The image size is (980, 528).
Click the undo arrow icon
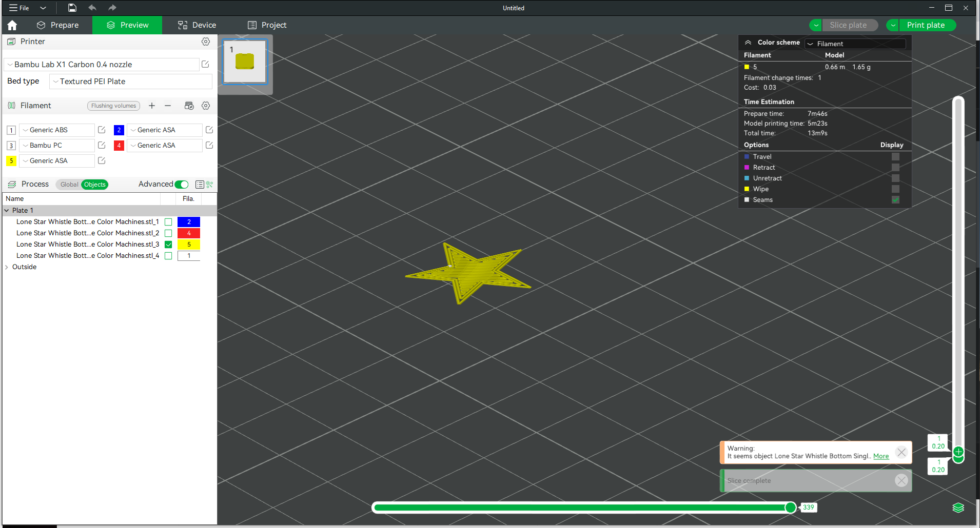point(92,8)
